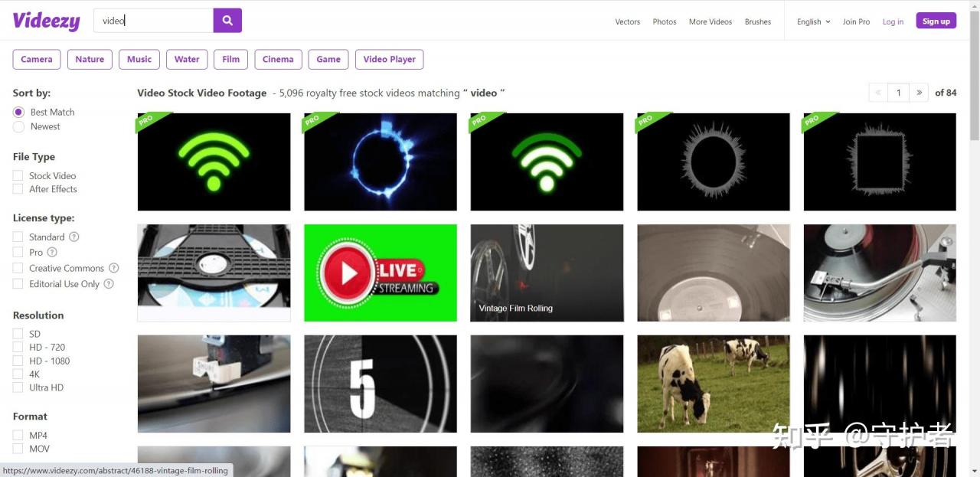Screen dimensions: 980x477
Task: Open the Photos navigation link
Action: pyautogui.click(x=665, y=21)
